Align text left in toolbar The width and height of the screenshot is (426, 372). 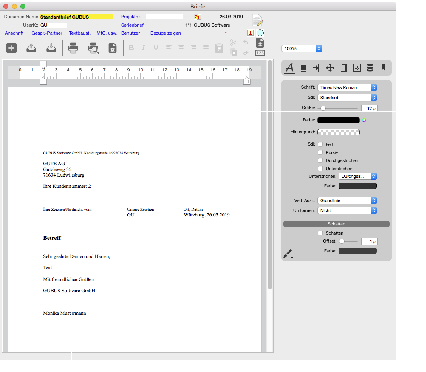coord(169,48)
